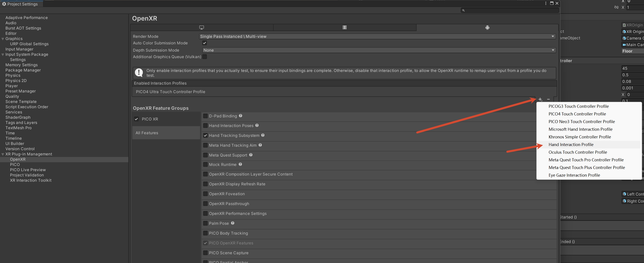Screen dimensions: 644x263
Task: Collapse the Graphics settings tree
Action: click(3, 39)
